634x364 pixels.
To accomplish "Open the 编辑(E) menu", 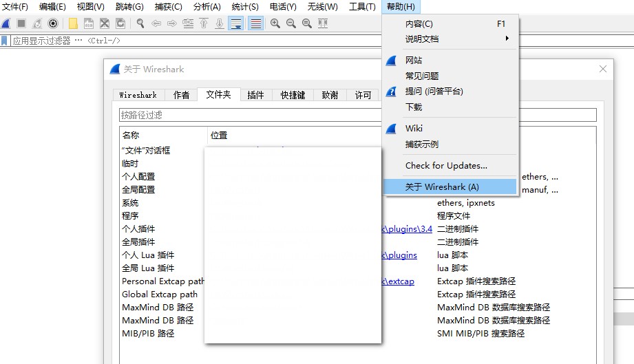I will coord(52,6).
